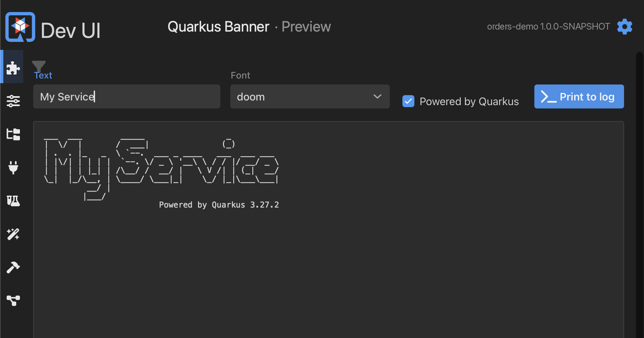
Task: Focus the Text input containing My Service
Action: pyautogui.click(x=127, y=96)
